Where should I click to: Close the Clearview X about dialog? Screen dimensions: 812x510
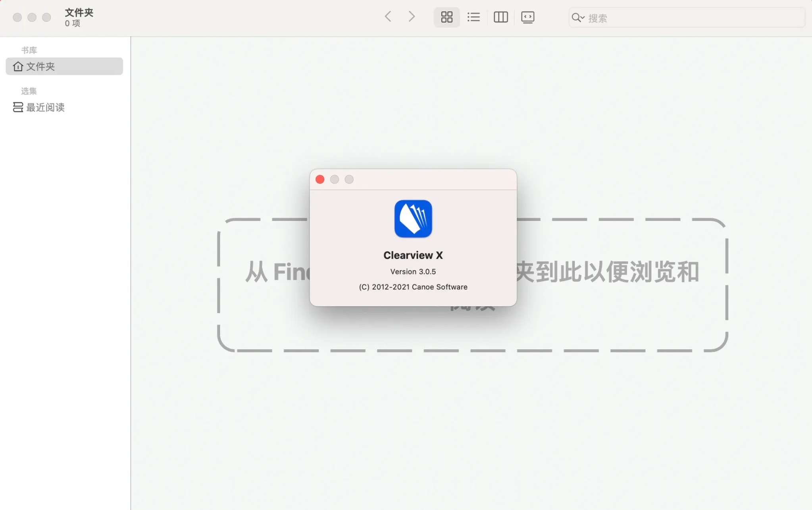(320, 180)
